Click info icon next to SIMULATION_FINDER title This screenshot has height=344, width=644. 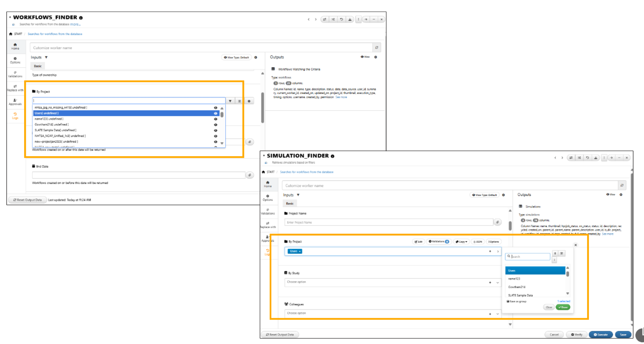tap(332, 156)
